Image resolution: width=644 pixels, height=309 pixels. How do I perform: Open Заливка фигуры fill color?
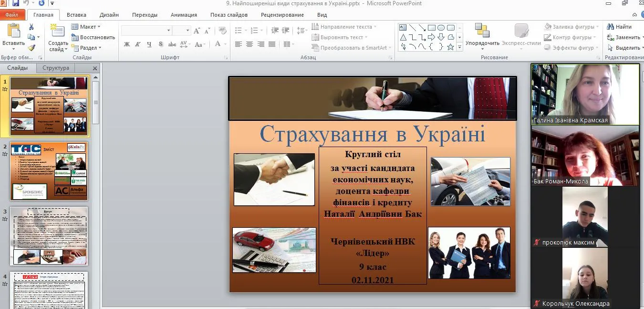pos(572,27)
